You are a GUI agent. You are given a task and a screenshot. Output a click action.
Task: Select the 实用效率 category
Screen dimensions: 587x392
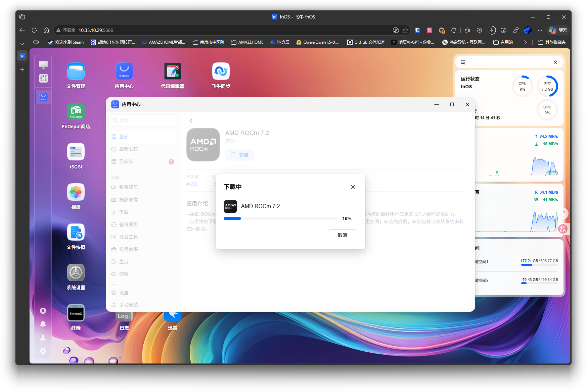click(143, 249)
